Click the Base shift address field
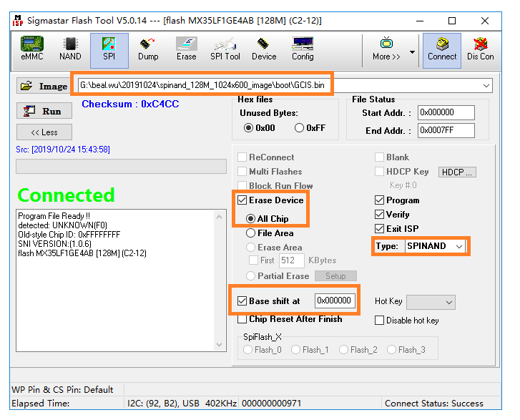 (335, 301)
